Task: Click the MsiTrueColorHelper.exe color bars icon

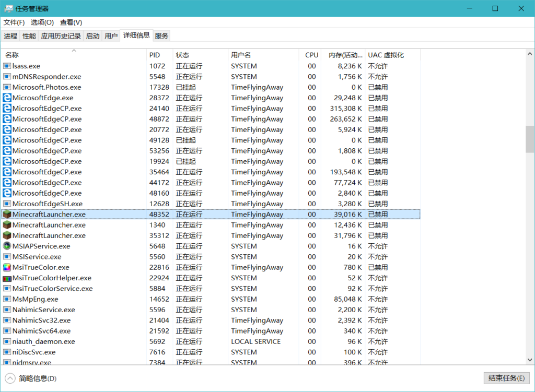Action: (7, 279)
